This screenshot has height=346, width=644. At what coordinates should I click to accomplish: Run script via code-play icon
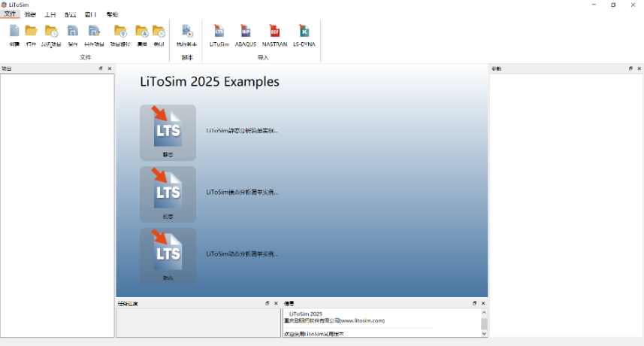[x=187, y=32]
